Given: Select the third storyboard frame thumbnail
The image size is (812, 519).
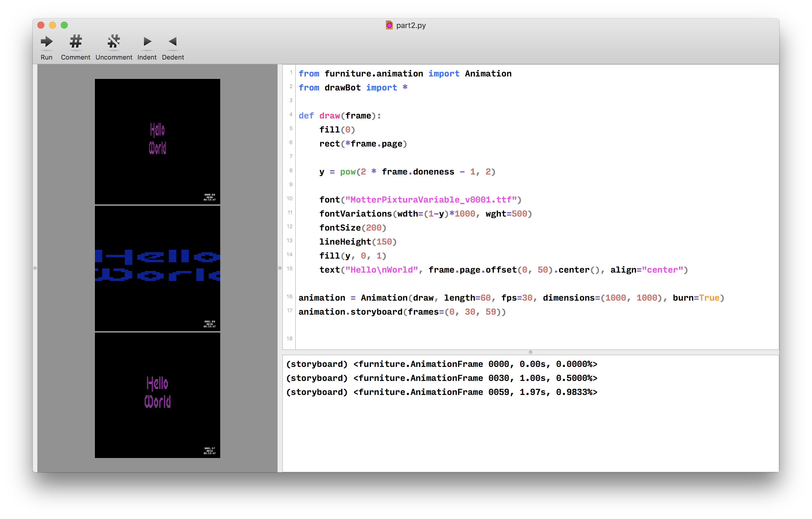Looking at the screenshot, I should [x=157, y=395].
